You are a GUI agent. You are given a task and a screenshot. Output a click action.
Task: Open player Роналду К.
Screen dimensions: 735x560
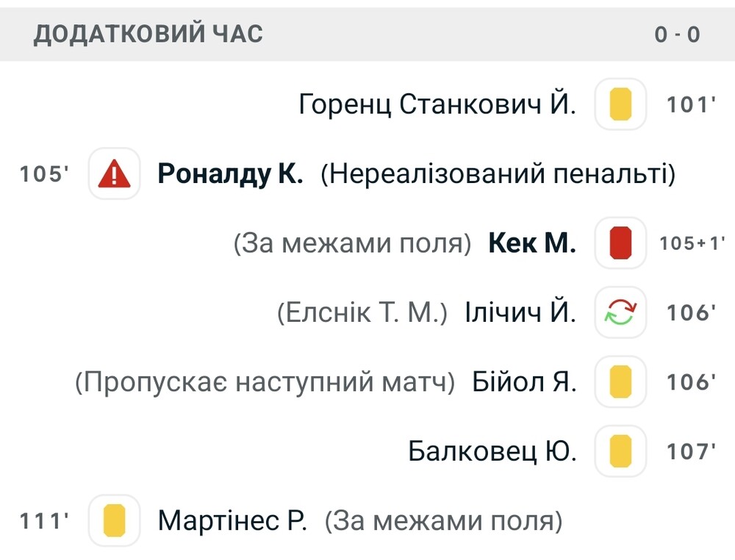click(x=230, y=174)
